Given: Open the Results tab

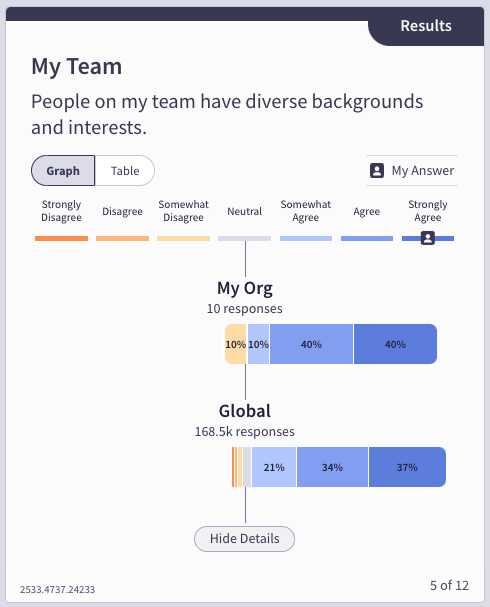Looking at the screenshot, I should [426, 26].
